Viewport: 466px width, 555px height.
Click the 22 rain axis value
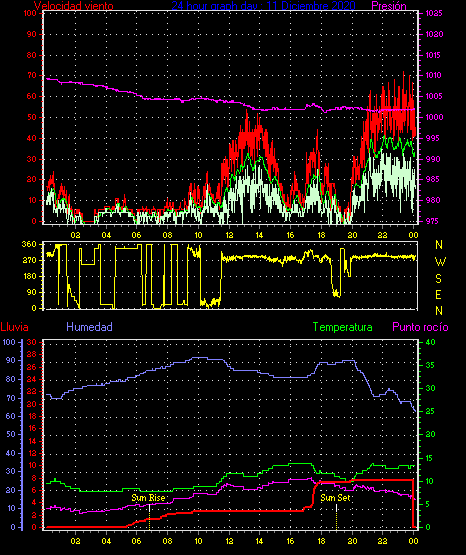coord(32,391)
